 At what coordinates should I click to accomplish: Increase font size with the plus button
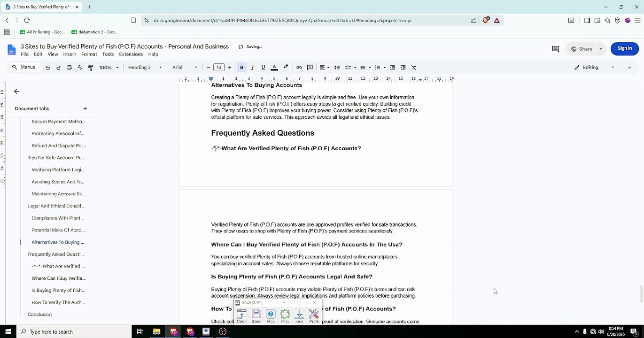click(230, 68)
